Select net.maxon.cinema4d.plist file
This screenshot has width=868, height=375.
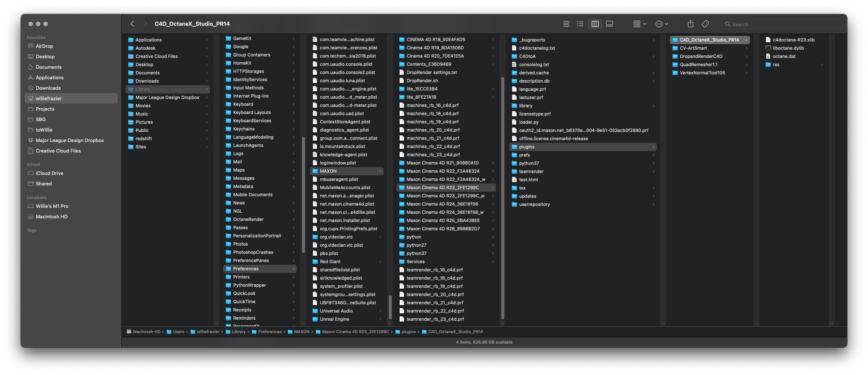click(x=347, y=204)
